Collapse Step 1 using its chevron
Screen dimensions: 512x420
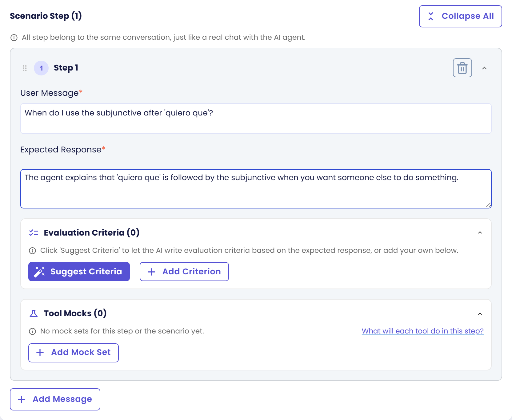coord(484,68)
